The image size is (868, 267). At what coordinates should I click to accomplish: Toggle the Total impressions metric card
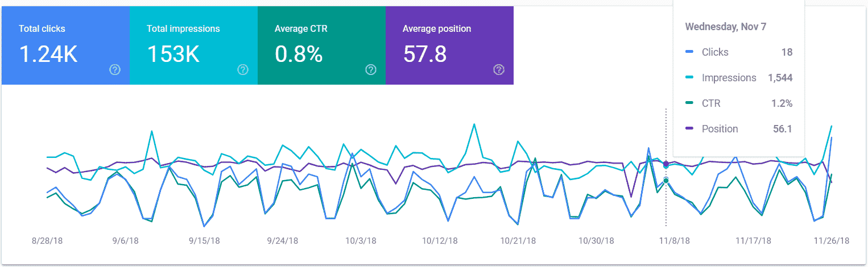tap(193, 45)
